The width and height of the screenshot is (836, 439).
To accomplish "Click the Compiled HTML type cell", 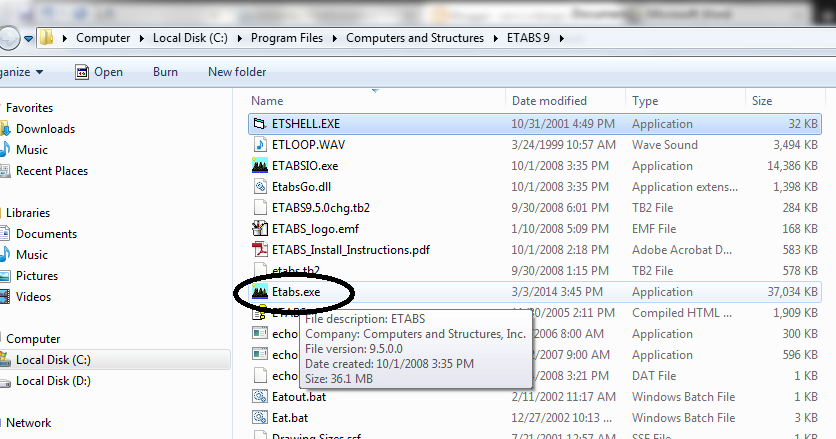I will coord(682,313).
